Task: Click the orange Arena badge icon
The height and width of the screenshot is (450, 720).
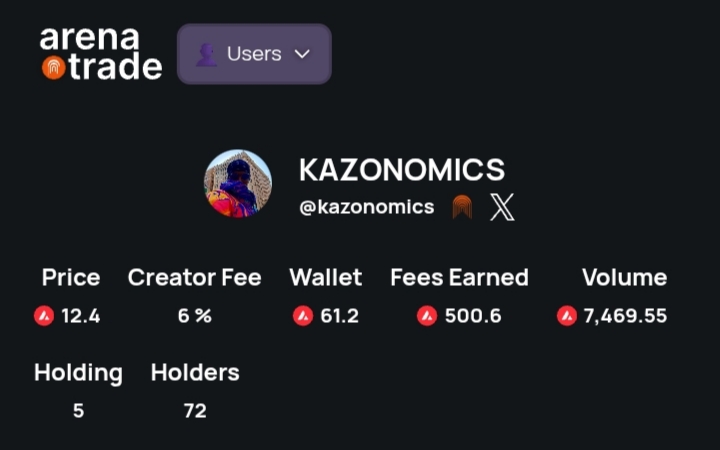Action: click(x=461, y=207)
